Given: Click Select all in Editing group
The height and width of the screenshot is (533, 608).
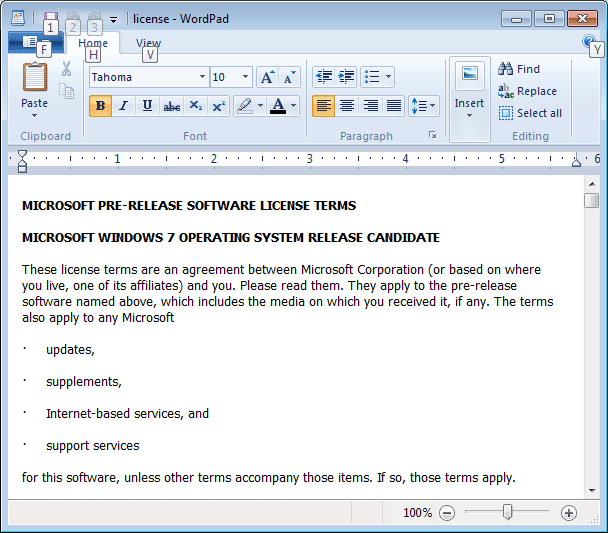Looking at the screenshot, I should pos(530,113).
